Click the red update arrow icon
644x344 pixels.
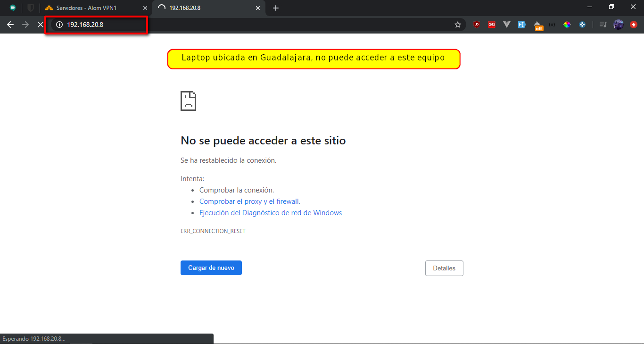(x=633, y=25)
